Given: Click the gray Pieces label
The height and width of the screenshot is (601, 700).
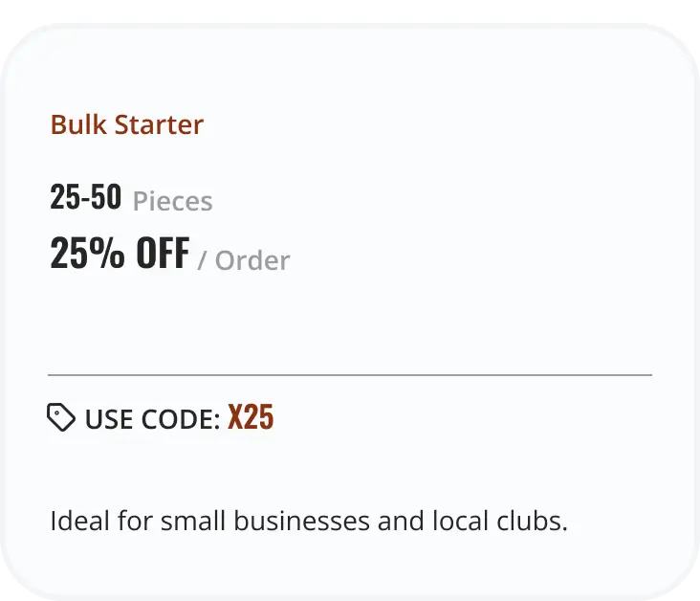Looking at the screenshot, I should [x=172, y=202].
